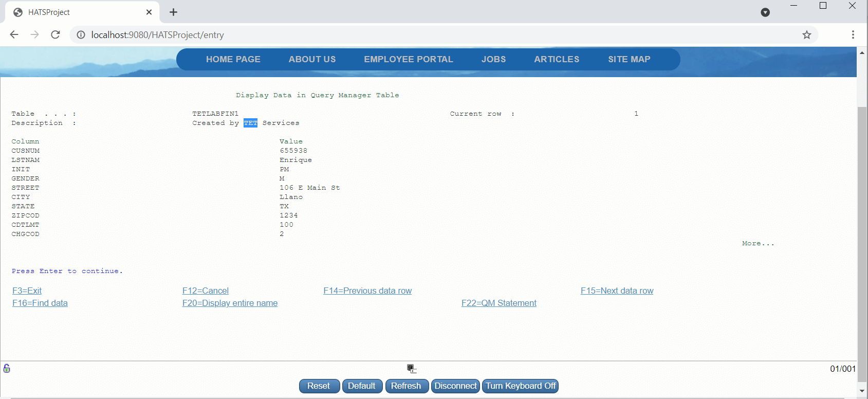Open the EMPLOYEE PORTAL menu item
Viewport: 868px width, 399px height.
(408, 59)
